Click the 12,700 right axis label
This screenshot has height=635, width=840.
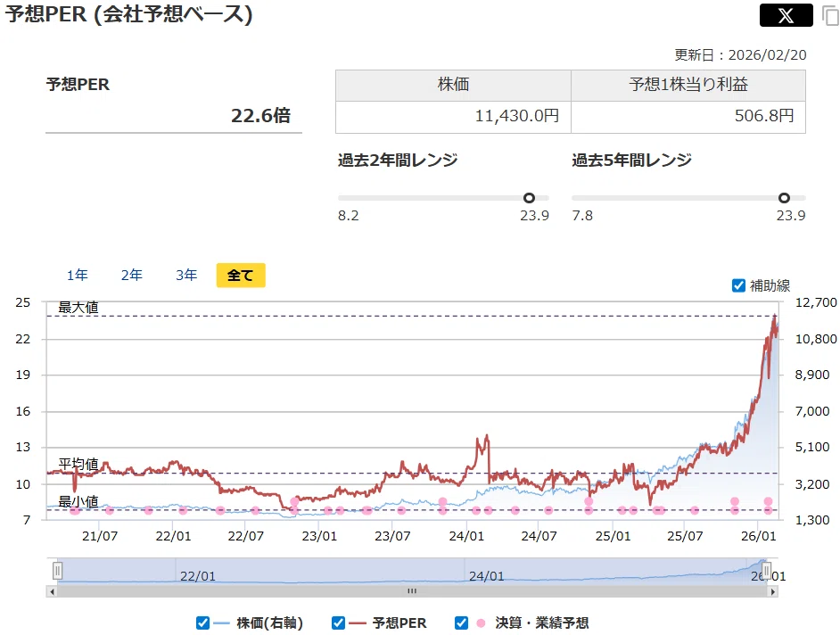click(x=816, y=302)
